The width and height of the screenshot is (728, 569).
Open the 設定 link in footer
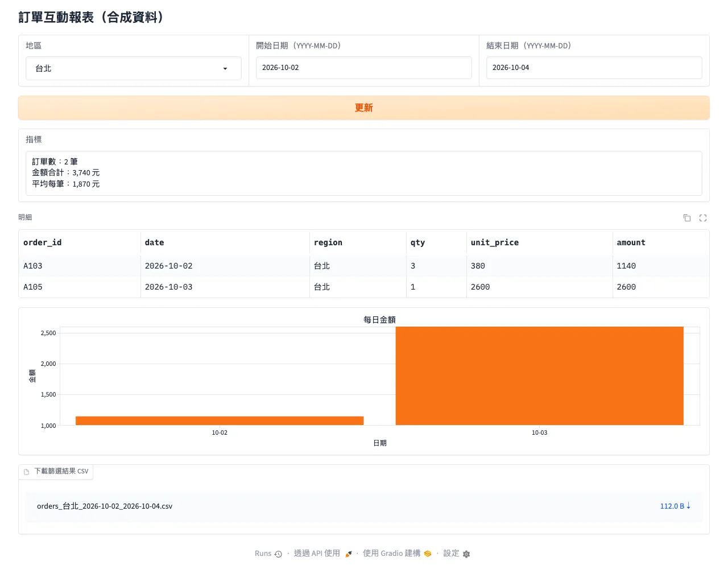(x=451, y=554)
